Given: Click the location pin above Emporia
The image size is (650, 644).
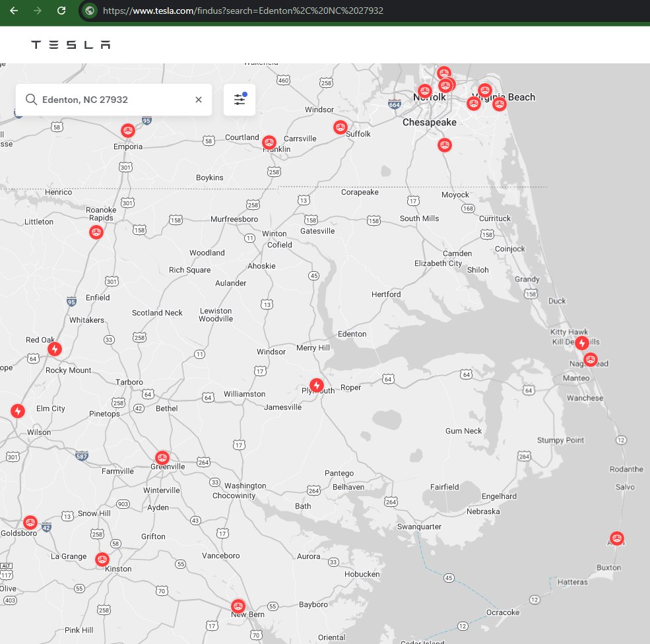Looking at the screenshot, I should (x=127, y=131).
